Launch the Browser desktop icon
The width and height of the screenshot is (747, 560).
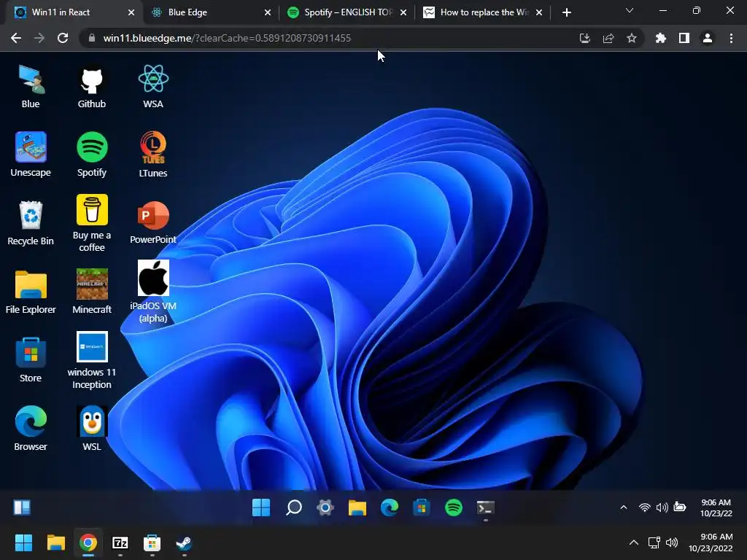click(x=31, y=429)
